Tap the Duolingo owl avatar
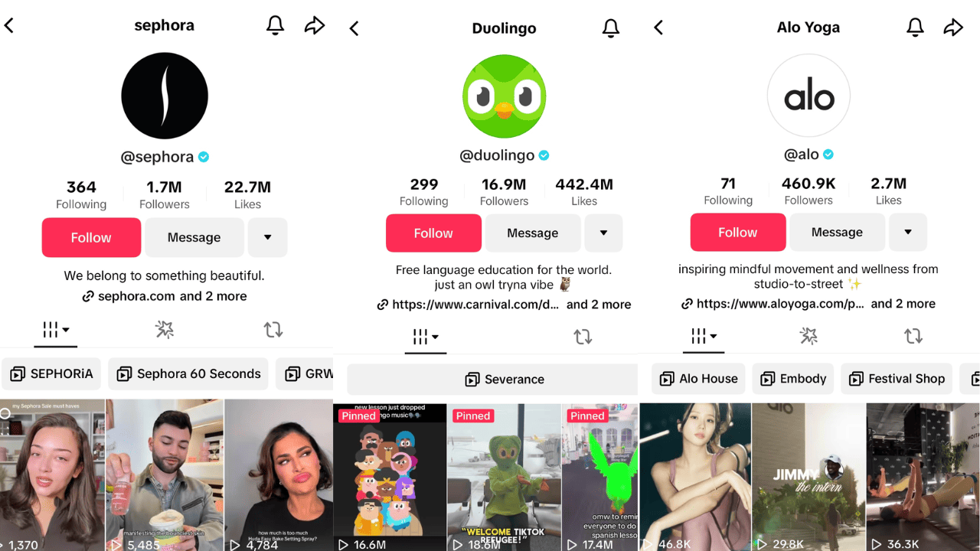Image resolution: width=980 pixels, height=551 pixels. coord(504,96)
